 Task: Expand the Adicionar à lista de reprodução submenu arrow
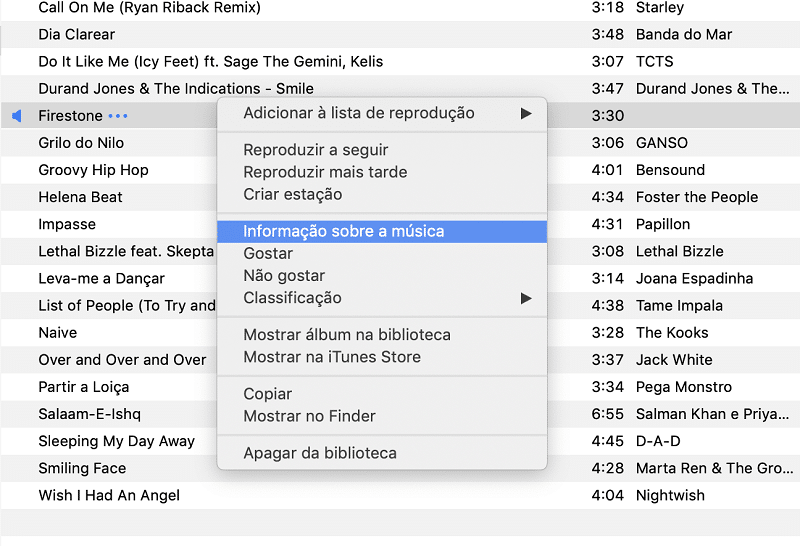tap(526, 113)
